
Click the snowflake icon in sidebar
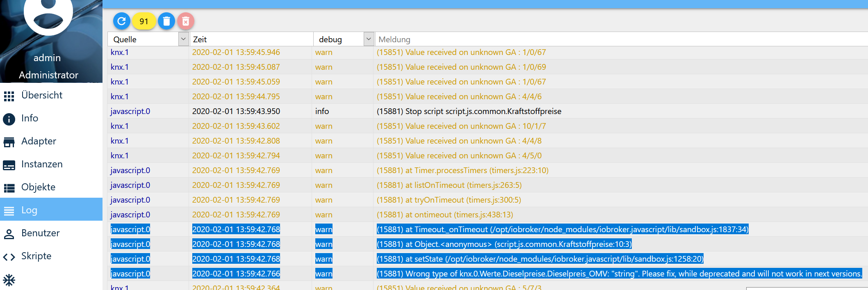(x=9, y=280)
